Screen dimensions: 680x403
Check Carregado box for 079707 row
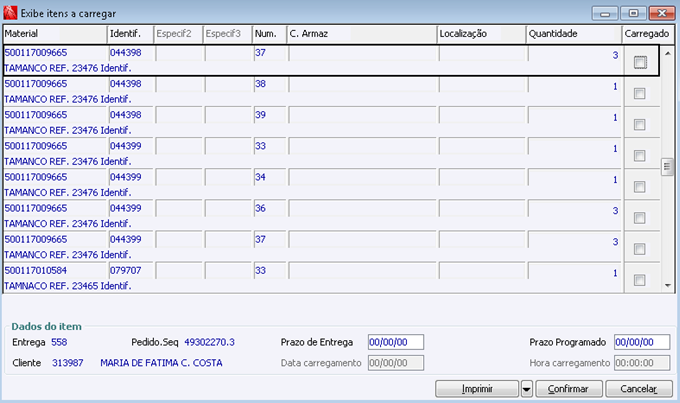pos(639,280)
